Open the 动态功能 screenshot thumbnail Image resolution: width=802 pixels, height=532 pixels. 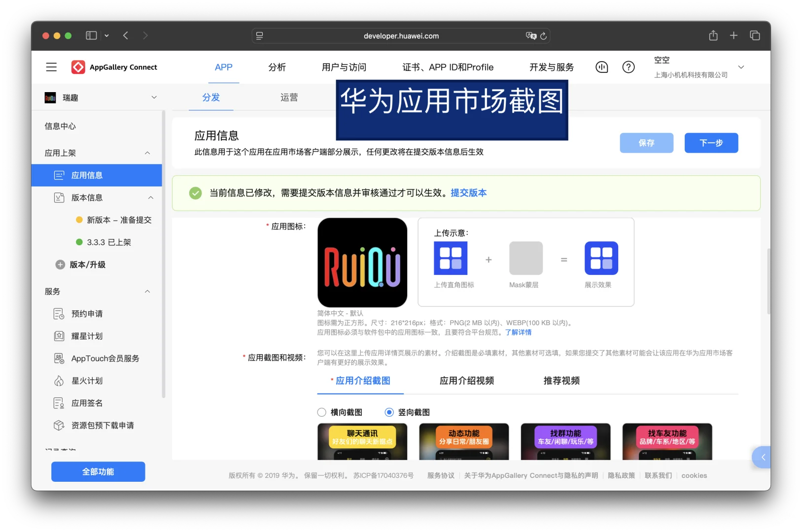[x=464, y=442]
